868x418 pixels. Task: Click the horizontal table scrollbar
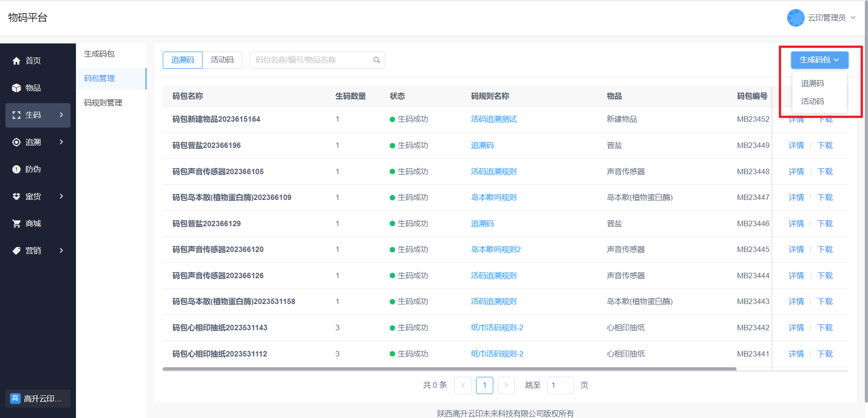point(449,369)
